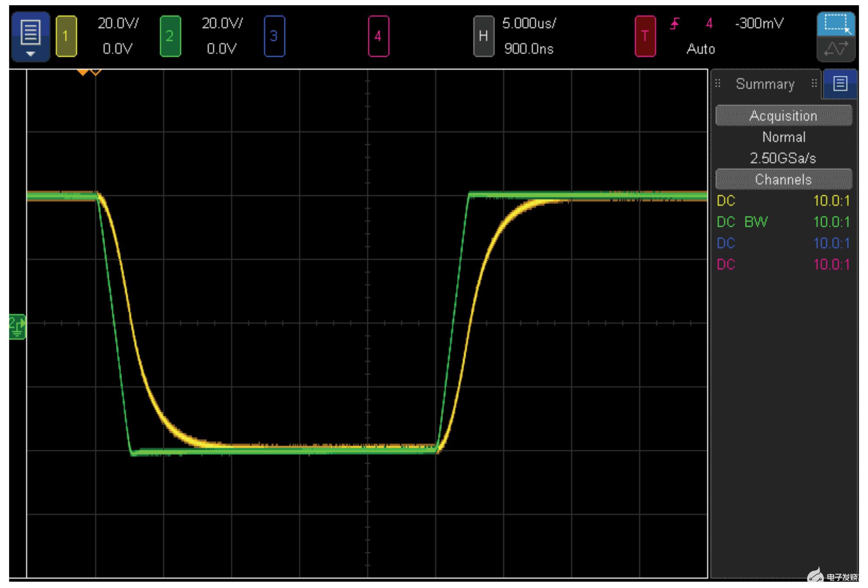
Task: Open horizontal H settings button
Action: (483, 36)
